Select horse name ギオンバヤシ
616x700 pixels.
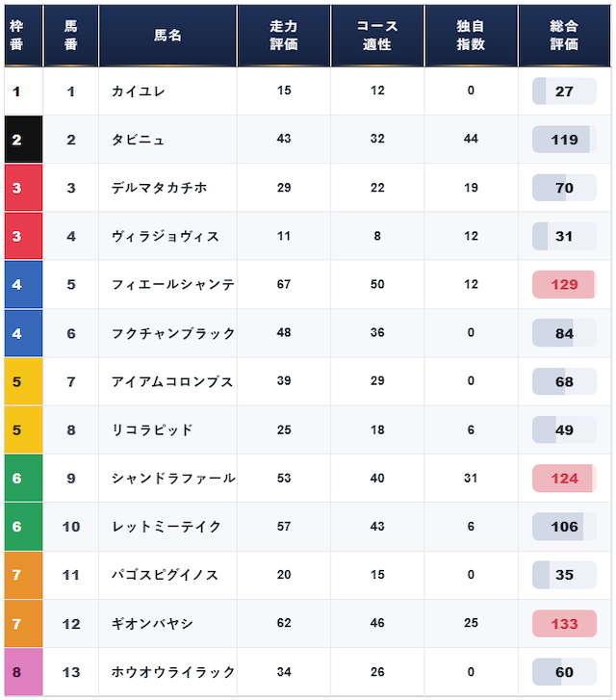coord(152,624)
